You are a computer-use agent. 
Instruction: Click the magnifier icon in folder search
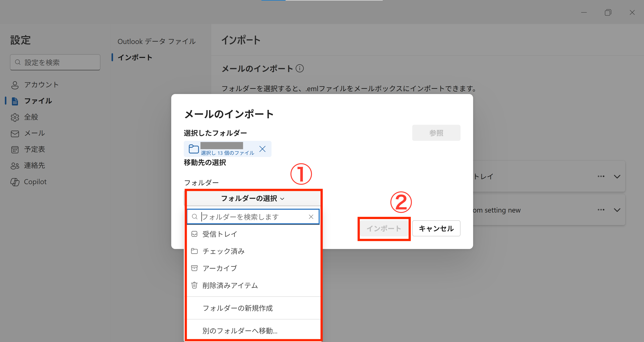click(x=195, y=217)
